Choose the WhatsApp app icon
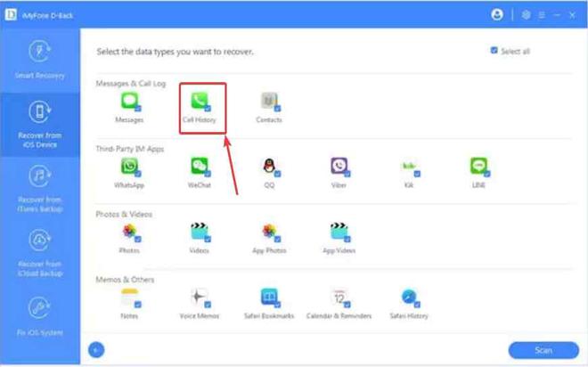The image size is (588, 367). coord(129,166)
